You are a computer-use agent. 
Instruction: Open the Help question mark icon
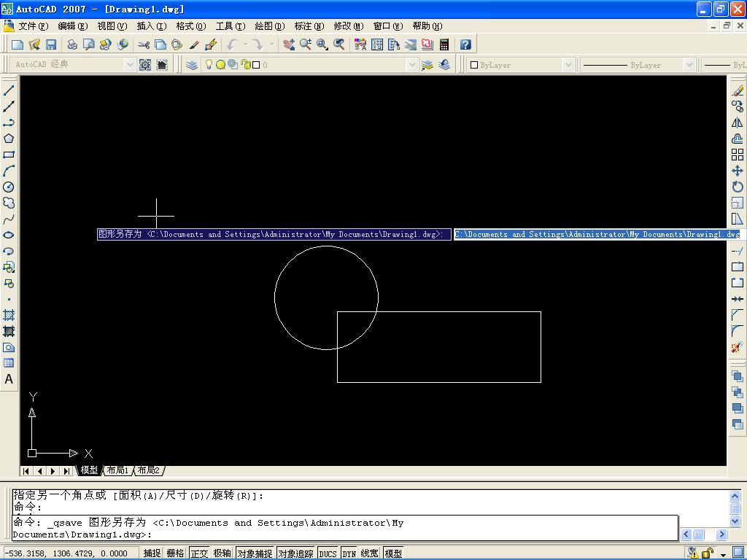coord(465,44)
